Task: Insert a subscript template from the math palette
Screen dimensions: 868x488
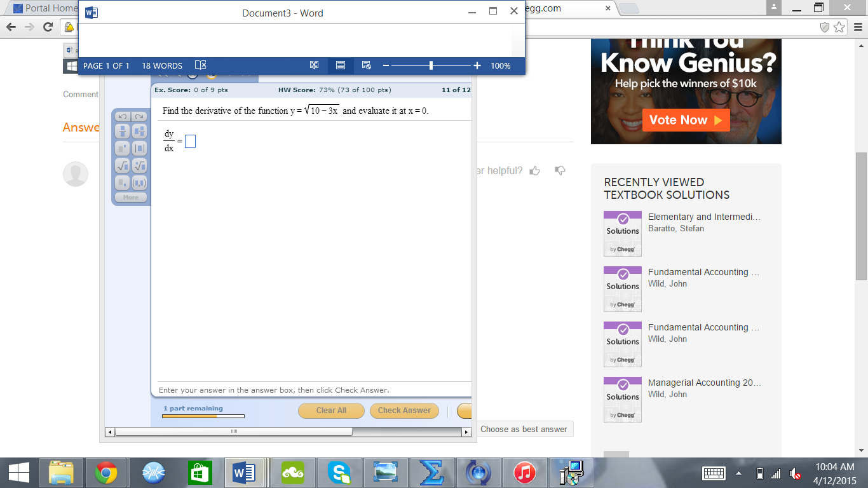Action: tap(123, 183)
